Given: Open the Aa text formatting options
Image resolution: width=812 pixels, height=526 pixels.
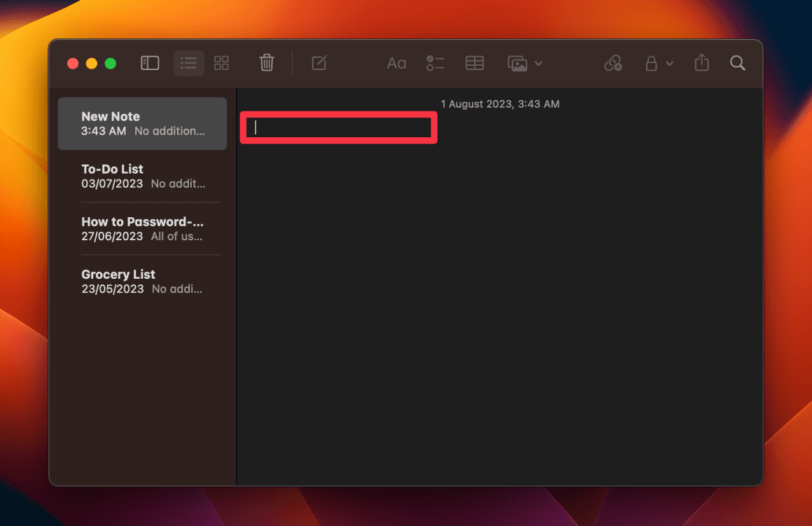Looking at the screenshot, I should click(396, 63).
